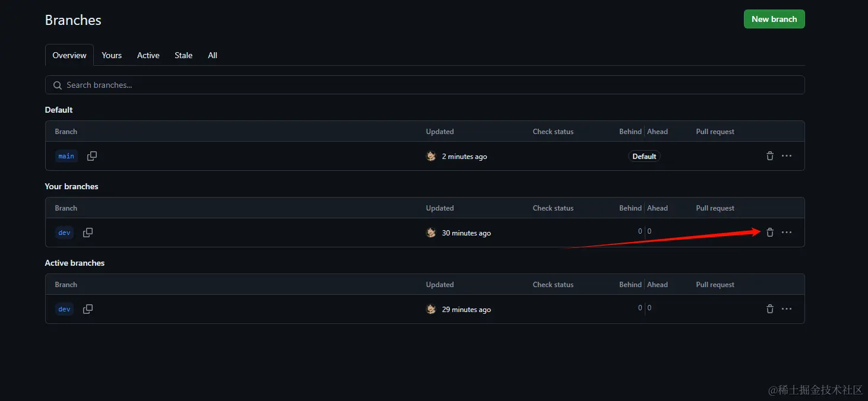Screen dimensions: 868x401
Task: Click avatar next to 30 minutes ago
Action: click(432, 233)
